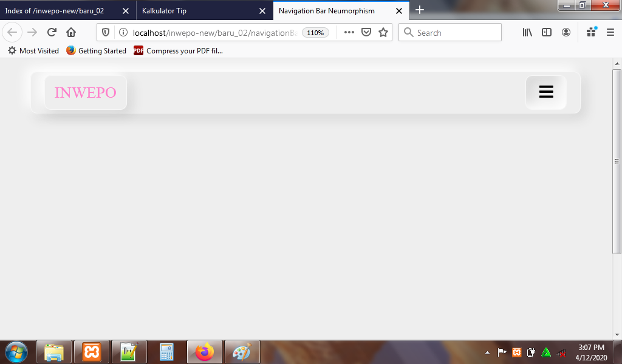Image resolution: width=622 pixels, height=364 pixels.
Task: Open XAMPP from the taskbar
Action: click(x=92, y=352)
